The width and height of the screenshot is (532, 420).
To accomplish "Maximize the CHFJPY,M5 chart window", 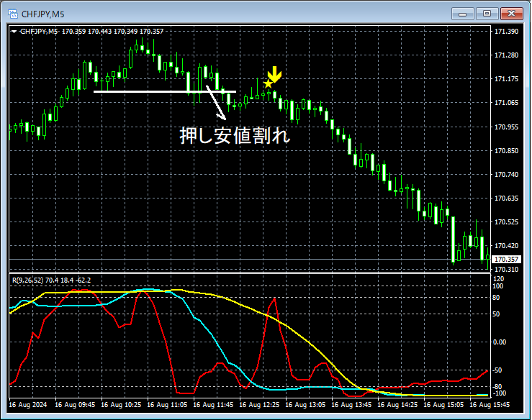I will click(487, 14).
